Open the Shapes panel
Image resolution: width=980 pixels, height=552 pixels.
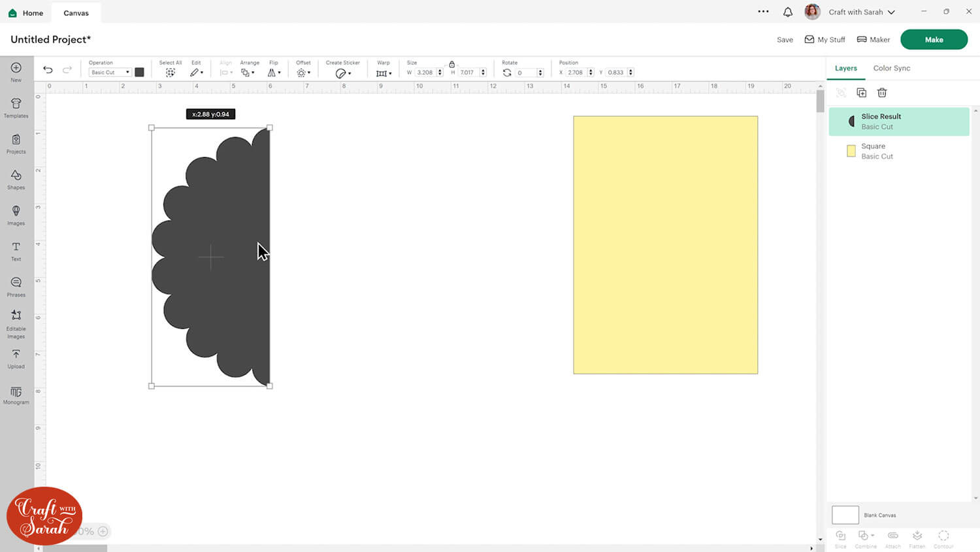click(x=16, y=179)
